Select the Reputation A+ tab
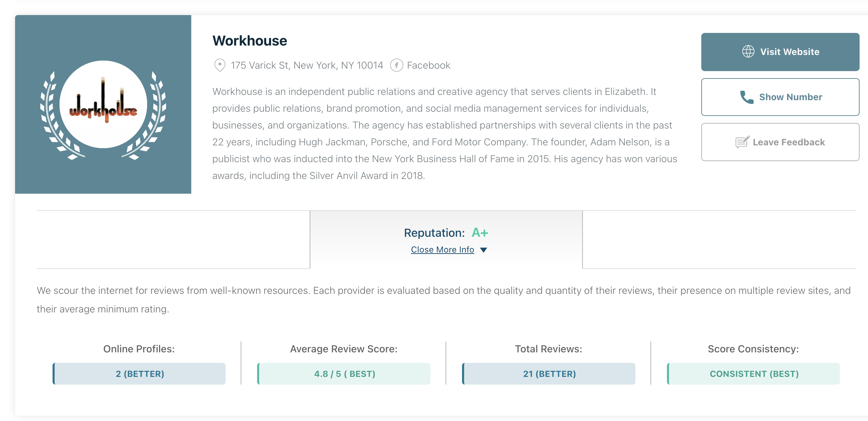Screen dimensions: 868x421 pyautogui.click(x=446, y=240)
